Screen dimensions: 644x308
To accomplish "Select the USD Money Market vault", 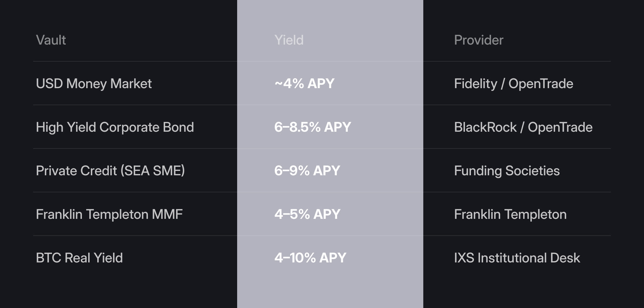I will click(94, 84).
